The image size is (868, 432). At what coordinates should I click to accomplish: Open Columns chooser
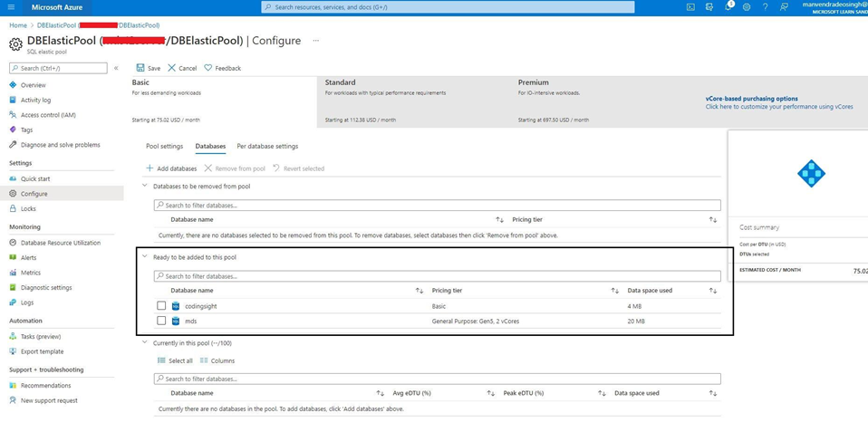point(217,360)
